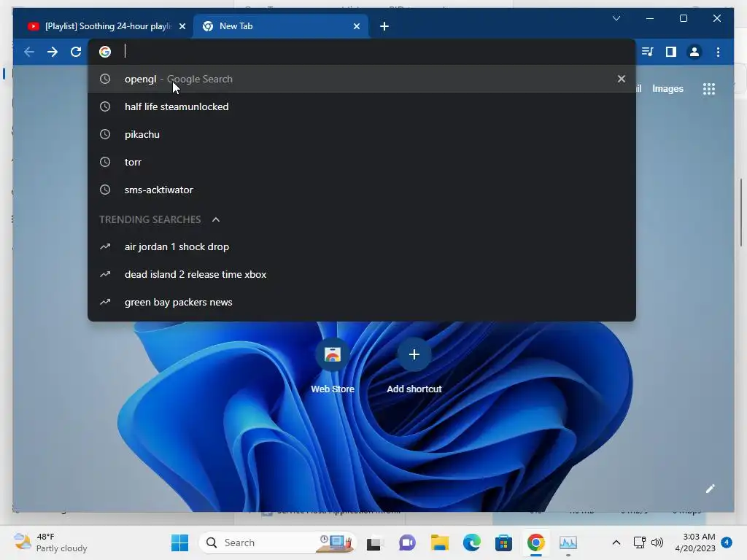The width and height of the screenshot is (747, 560).
Task: Open the weather widget Partly cloudy
Action: [51, 542]
